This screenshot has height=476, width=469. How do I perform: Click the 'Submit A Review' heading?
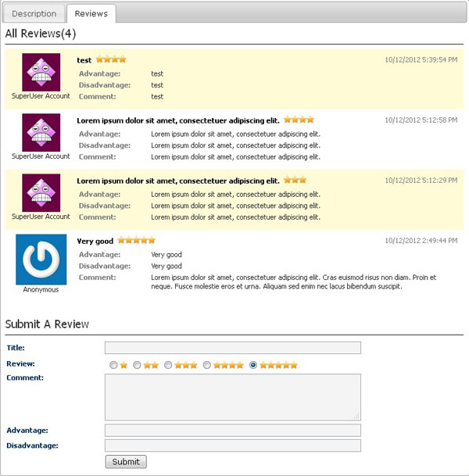coord(47,324)
